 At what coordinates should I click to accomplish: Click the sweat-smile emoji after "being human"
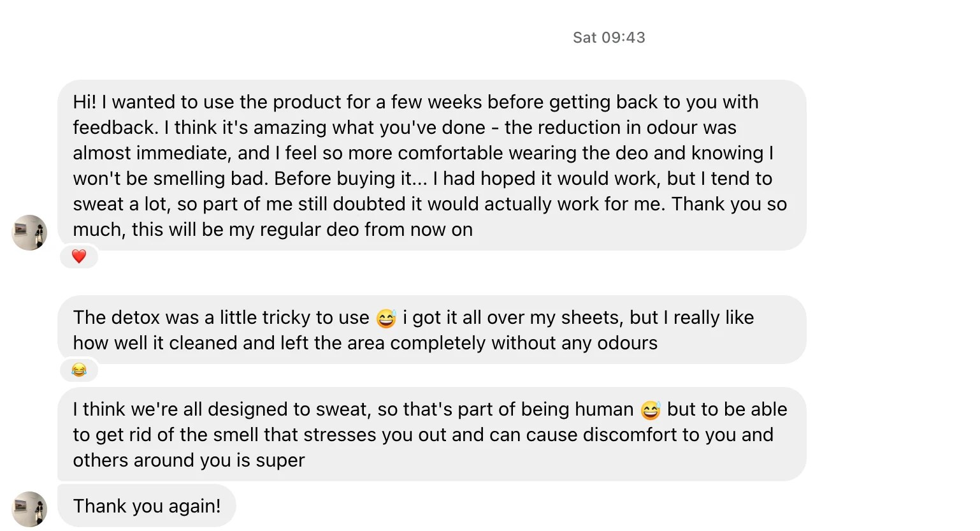(x=651, y=410)
